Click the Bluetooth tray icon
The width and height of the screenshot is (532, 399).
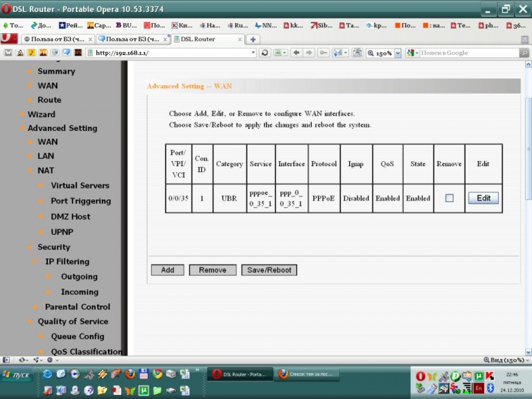pyautogui.click(x=490, y=388)
